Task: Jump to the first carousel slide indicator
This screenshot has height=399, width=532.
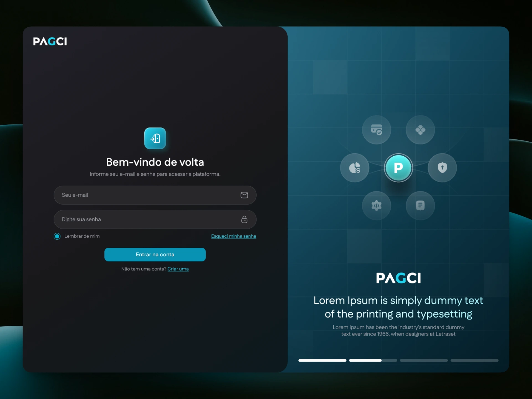Action: (322, 360)
